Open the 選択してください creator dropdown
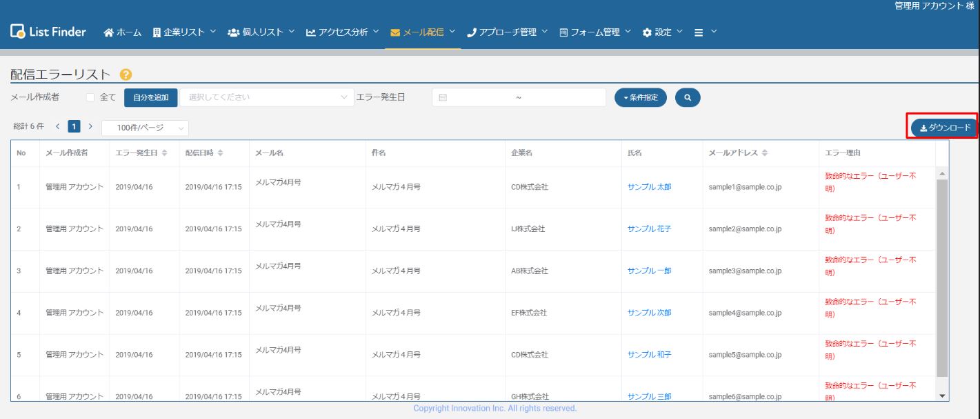The width and height of the screenshot is (980, 419). [x=266, y=98]
